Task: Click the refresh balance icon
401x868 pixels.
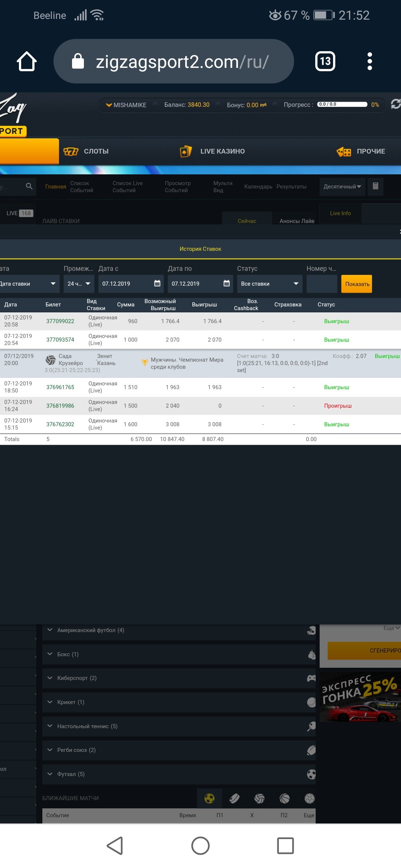Action: pos(395,104)
